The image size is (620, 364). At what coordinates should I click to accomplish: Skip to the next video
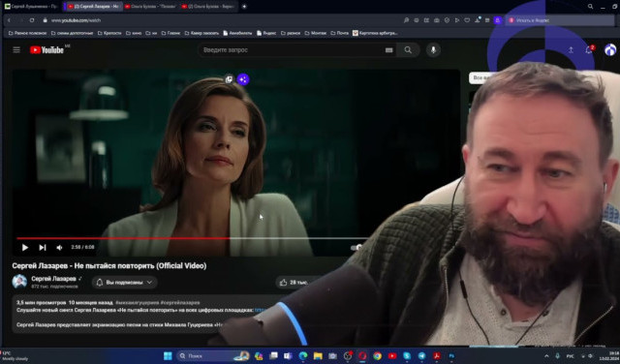click(x=43, y=248)
